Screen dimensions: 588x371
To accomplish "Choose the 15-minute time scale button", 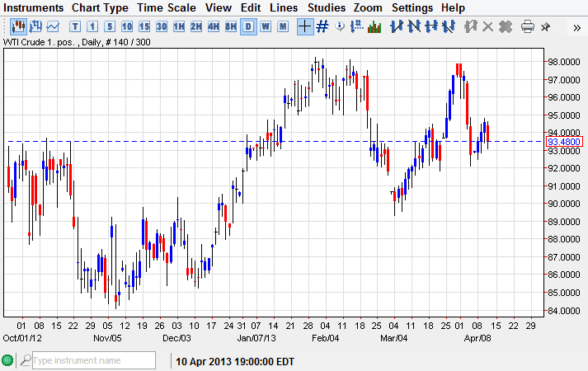I will coord(144,26).
